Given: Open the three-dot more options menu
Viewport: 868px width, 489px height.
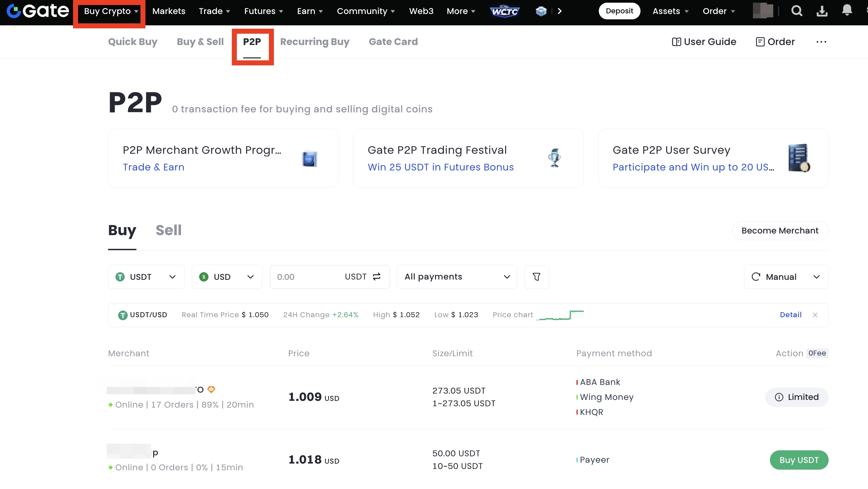Looking at the screenshot, I should click(x=821, y=42).
